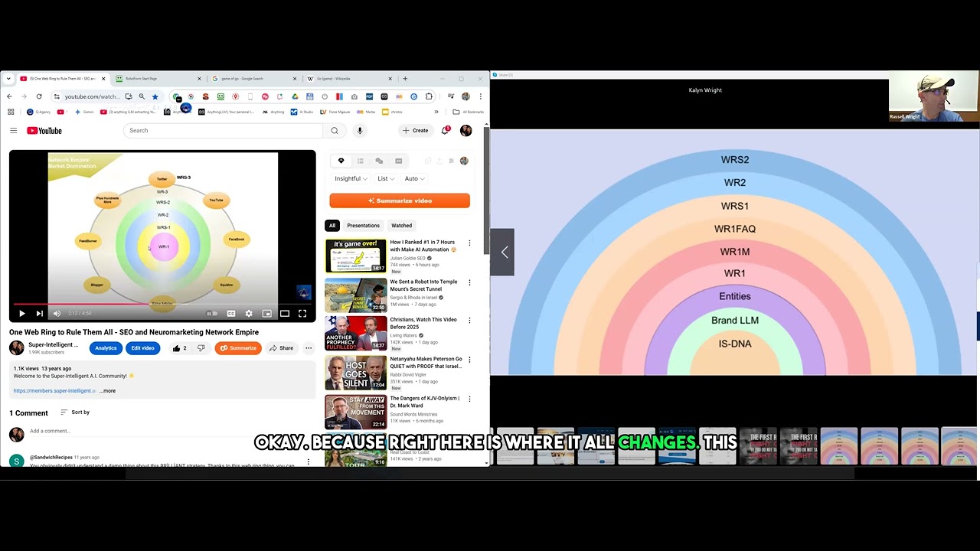
Task: Switch to game of go Google tab
Action: point(254,78)
